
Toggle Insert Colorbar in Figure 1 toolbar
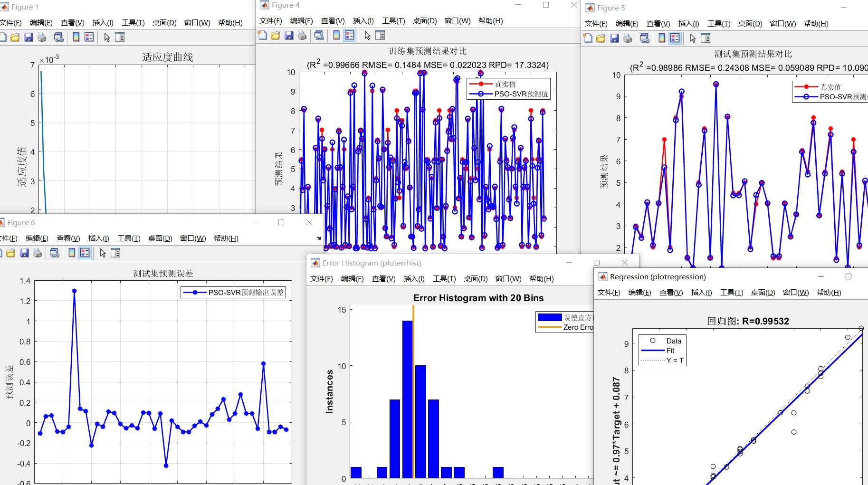76,37
